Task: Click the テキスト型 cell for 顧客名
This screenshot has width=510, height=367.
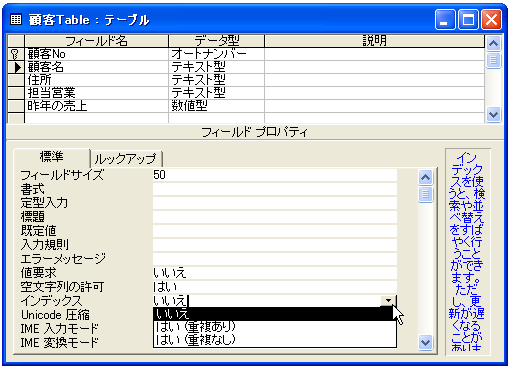Action: coord(217,67)
